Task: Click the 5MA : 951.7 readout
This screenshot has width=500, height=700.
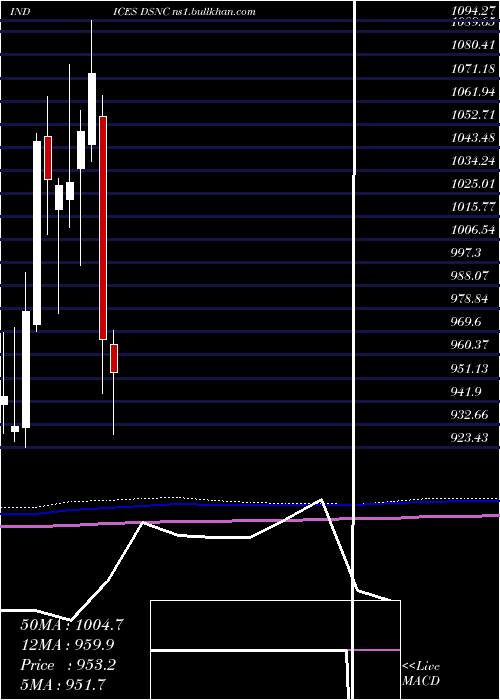Action: tap(63, 685)
